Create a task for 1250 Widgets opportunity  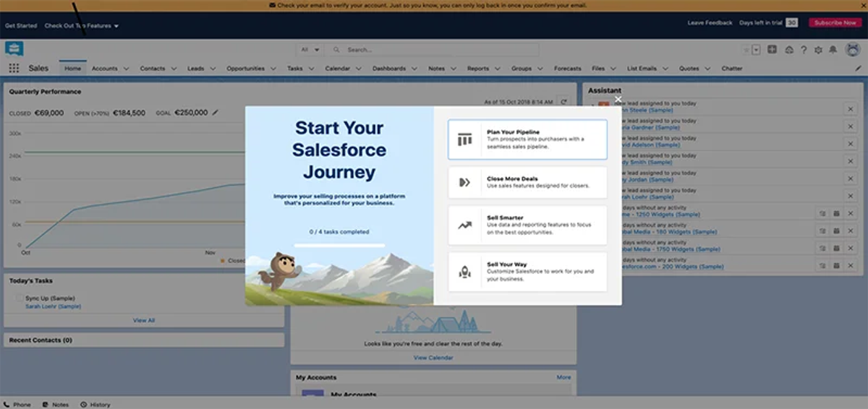(x=822, y=213)
